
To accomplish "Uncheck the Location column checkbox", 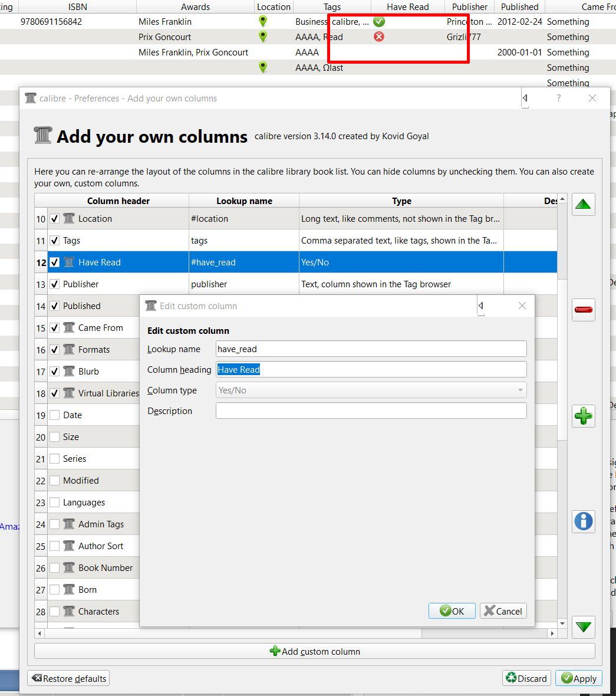I will click(x=55, y=218).
